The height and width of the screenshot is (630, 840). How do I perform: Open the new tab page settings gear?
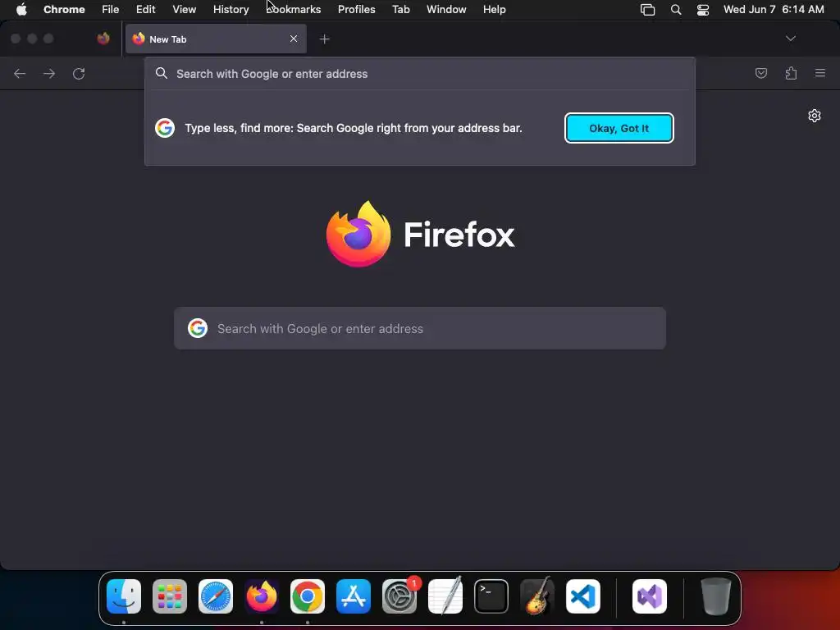815,116
